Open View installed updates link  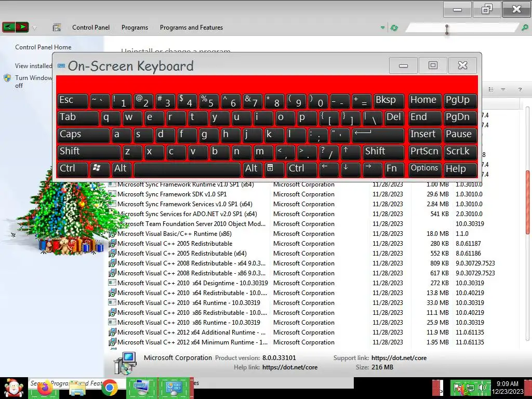34,66
